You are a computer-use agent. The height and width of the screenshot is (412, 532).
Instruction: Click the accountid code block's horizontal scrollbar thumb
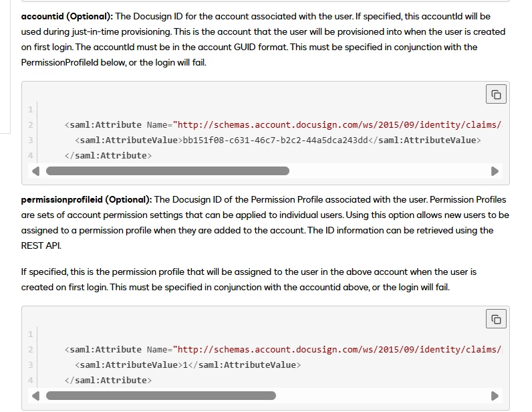click(168, 171)
